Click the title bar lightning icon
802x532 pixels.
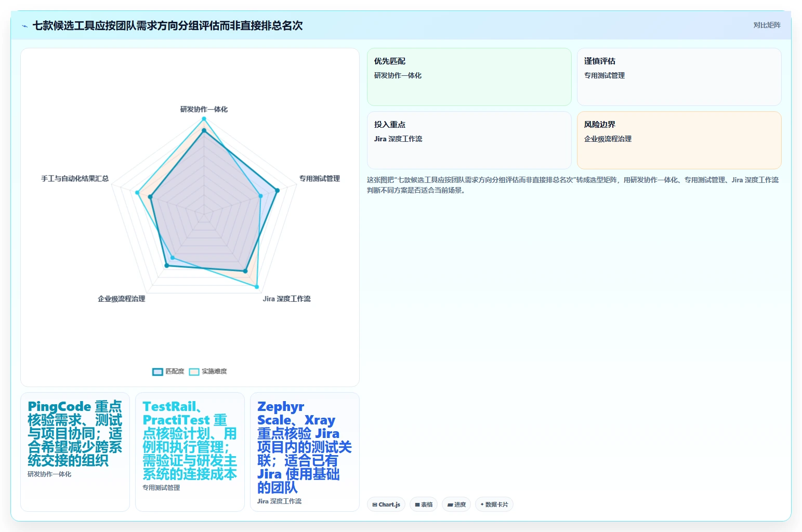click(x=24, y=26)
